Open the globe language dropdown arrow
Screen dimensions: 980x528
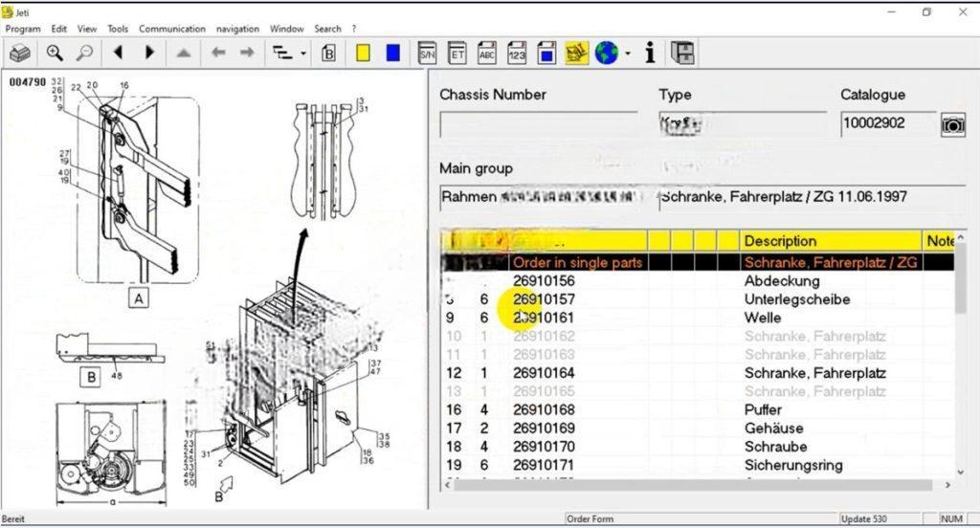pos(628,54)
